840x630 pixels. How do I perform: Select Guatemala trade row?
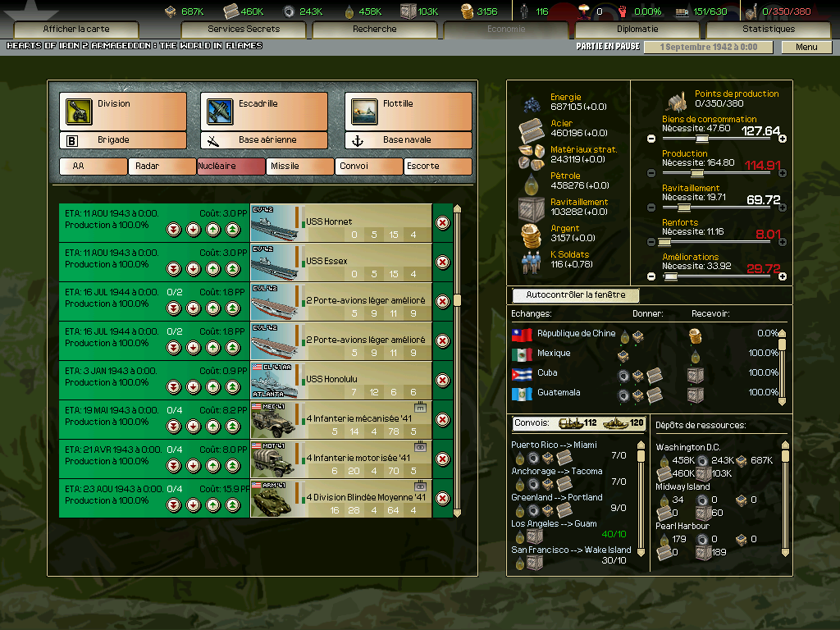645,393
